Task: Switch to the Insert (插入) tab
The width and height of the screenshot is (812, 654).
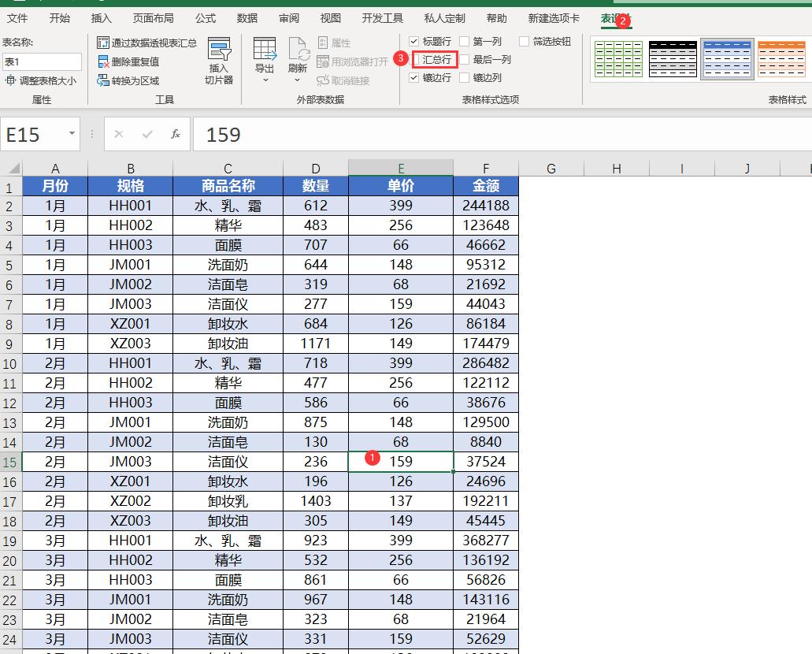Action: coord(102,19)
